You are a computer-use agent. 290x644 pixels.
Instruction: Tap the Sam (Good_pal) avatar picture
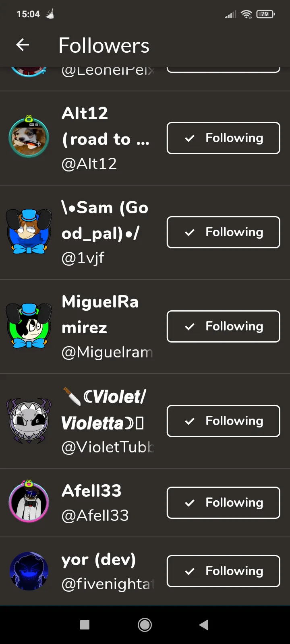[29, 231]
